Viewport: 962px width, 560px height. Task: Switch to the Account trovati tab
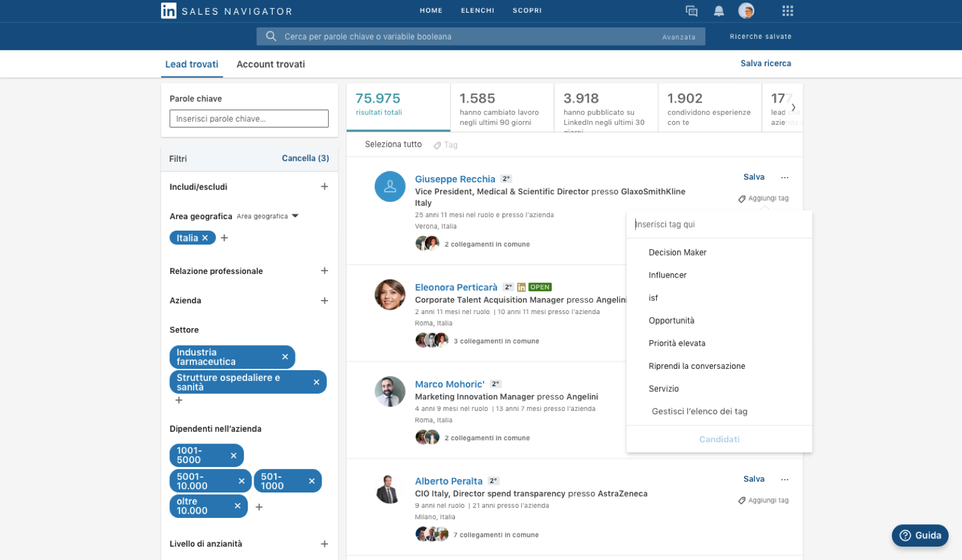(x=271, y=64)
